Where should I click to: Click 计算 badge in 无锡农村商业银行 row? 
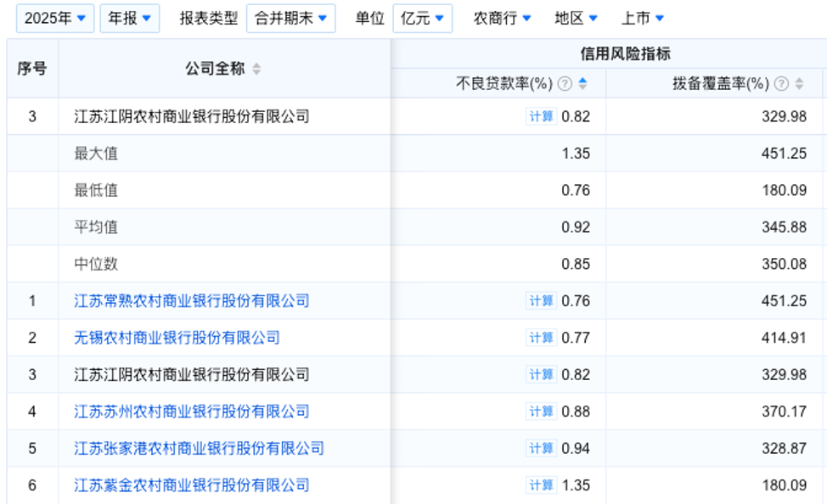541,338
